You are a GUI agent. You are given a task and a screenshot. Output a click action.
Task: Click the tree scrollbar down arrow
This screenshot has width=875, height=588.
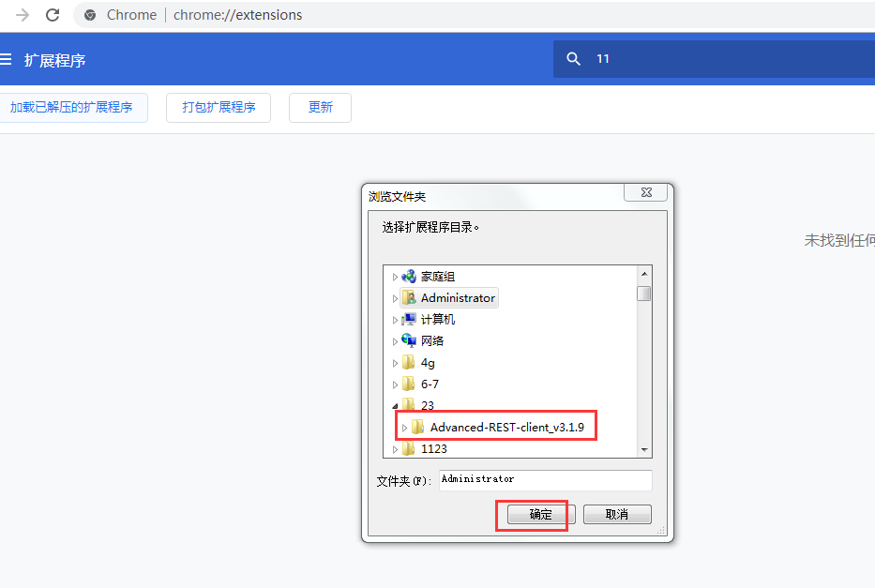coord(644,449)
